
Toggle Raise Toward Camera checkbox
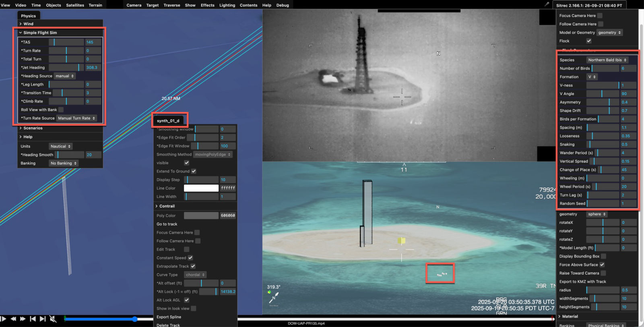click(x=603, y=273)
